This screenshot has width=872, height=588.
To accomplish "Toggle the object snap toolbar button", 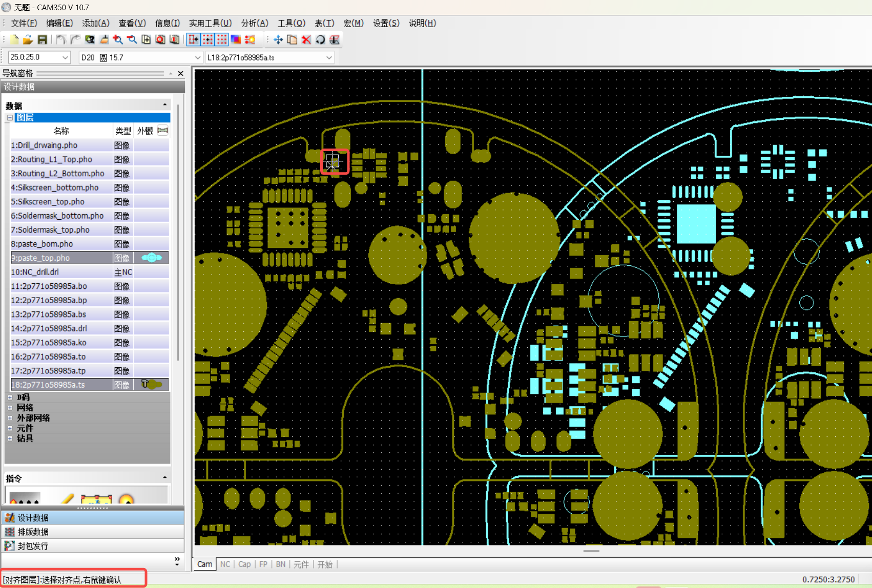I will tap(193, 39).
